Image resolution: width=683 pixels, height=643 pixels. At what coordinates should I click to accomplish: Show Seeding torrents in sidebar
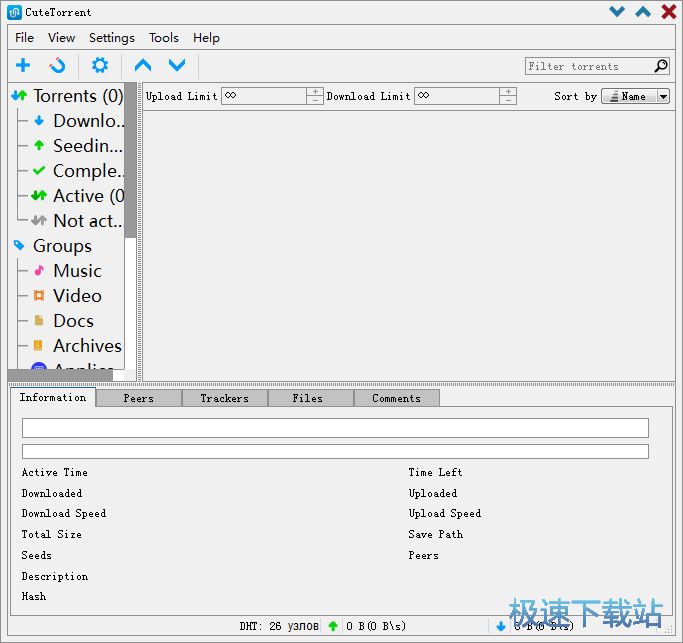point(86,146)
